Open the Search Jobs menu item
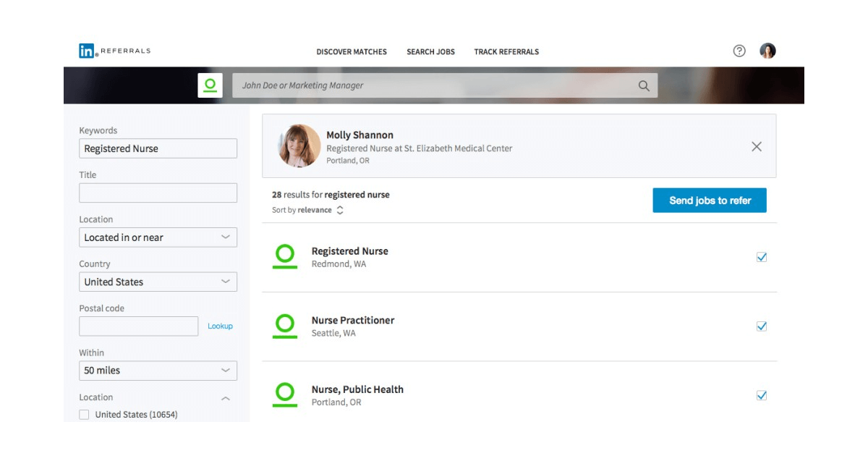The height and width of the screenshot is (456, 868). point(430,51)
